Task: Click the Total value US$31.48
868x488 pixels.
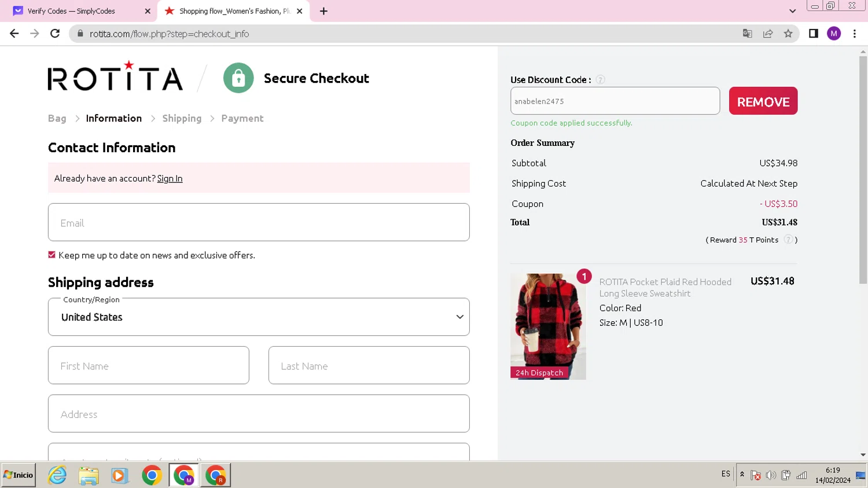Action: pyautogui.click(x=779, y=222)
